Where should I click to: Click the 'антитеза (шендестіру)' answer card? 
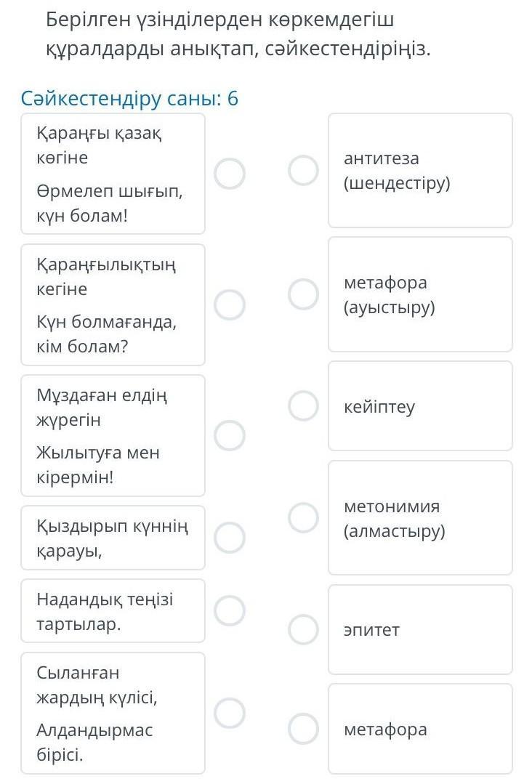point(420,170)
